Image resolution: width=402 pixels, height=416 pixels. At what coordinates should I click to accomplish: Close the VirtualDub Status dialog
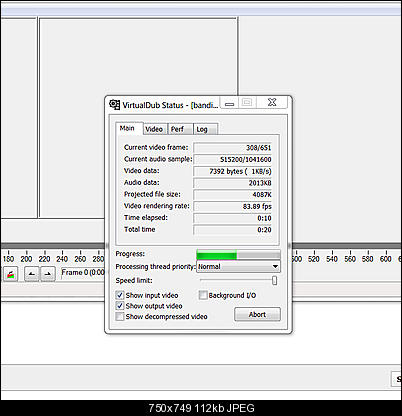[272, 103]
